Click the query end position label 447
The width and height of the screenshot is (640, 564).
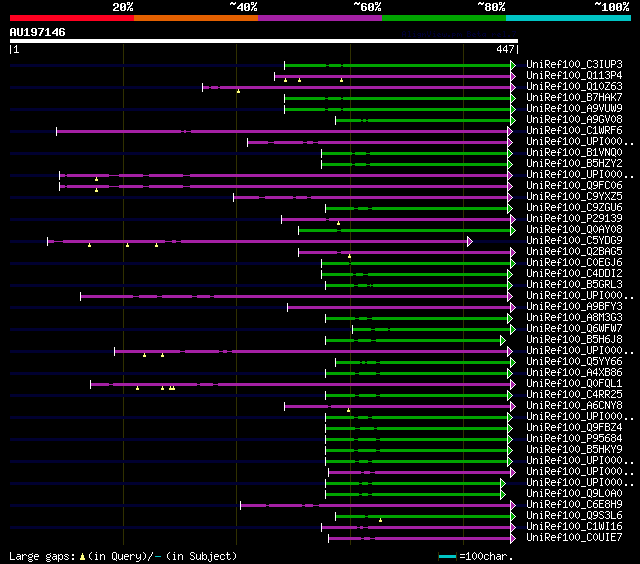coord(505,49)
